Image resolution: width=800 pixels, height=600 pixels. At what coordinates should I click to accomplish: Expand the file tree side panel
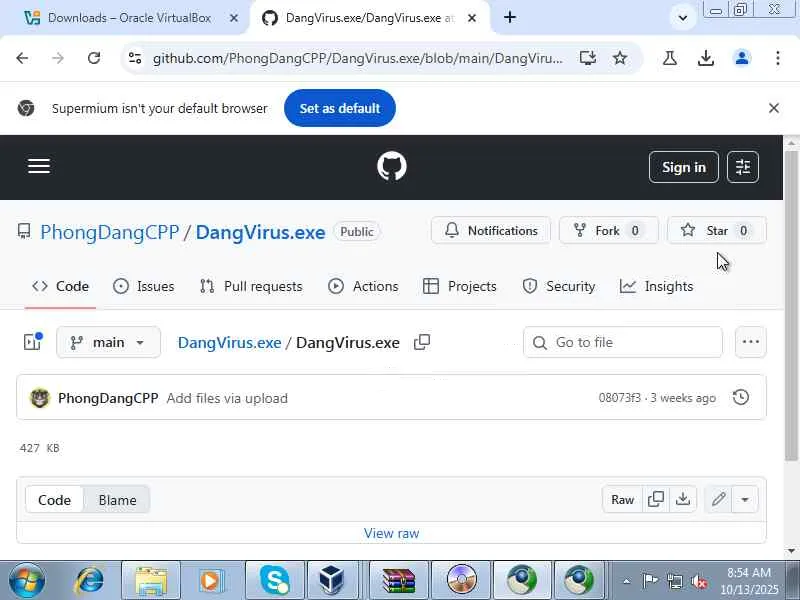click(x=33, y=342)
